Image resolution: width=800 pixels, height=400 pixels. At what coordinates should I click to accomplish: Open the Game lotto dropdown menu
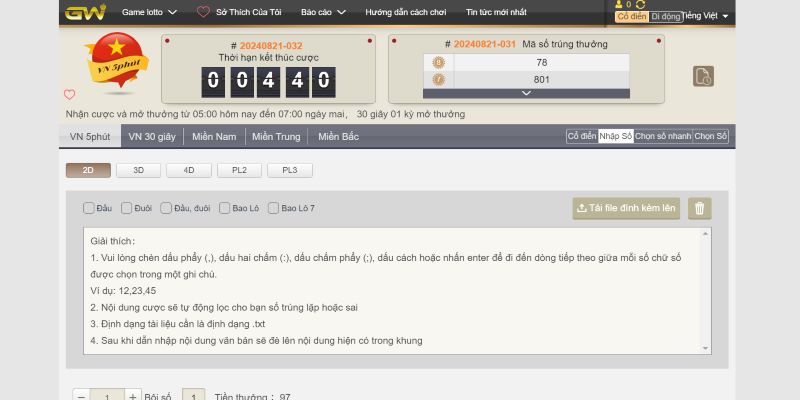pos(149,12)
